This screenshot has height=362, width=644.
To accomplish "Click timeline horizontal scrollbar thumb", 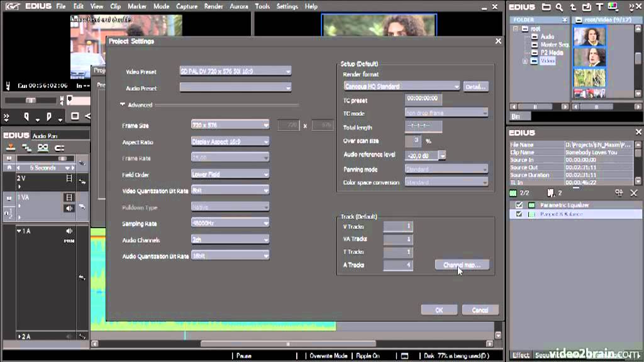I will coord(288,344).
